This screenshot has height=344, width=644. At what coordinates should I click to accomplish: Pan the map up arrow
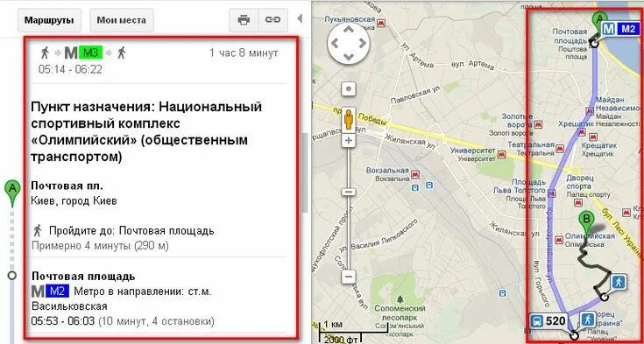pos(349,29)
